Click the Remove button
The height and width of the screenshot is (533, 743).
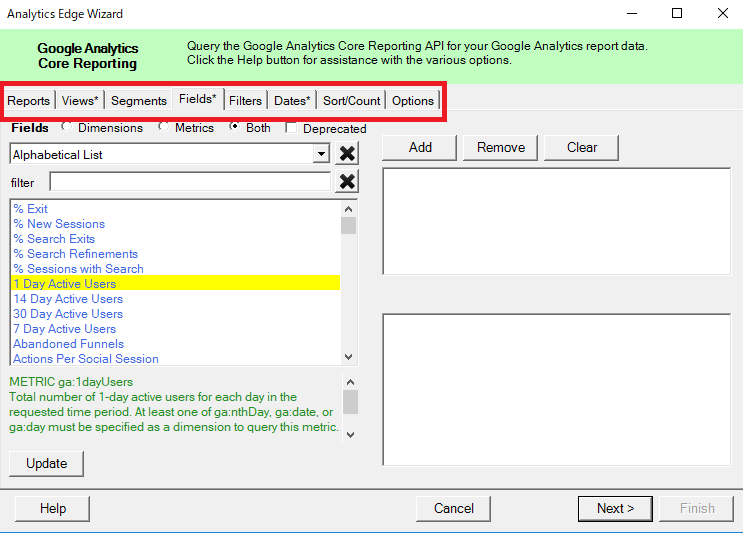(x=501, y=147)
